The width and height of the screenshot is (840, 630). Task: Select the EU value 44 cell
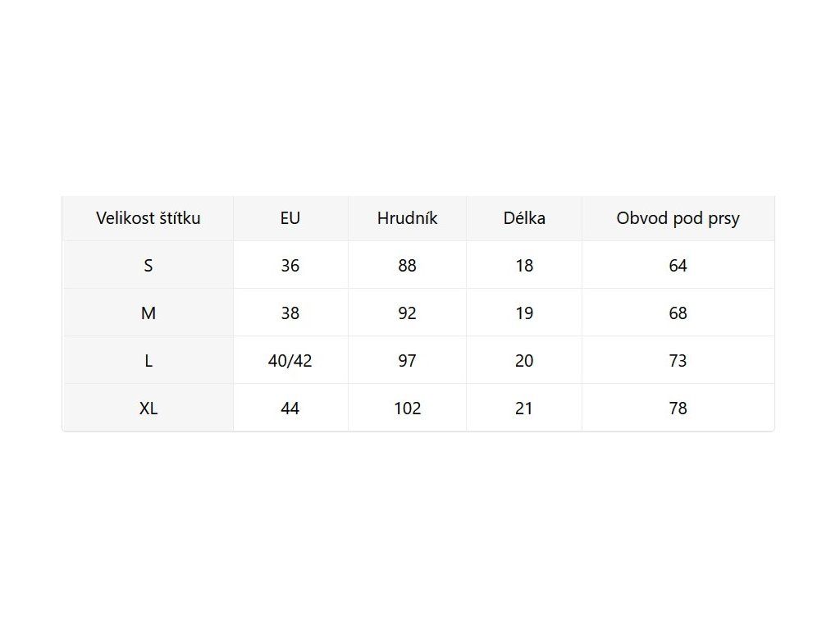click(x=290, y=409)
